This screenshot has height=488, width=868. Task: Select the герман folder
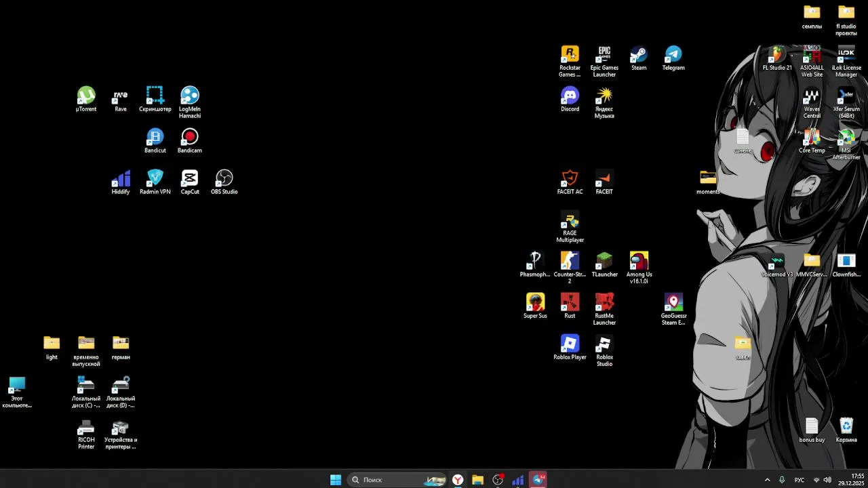pos(121,347)
